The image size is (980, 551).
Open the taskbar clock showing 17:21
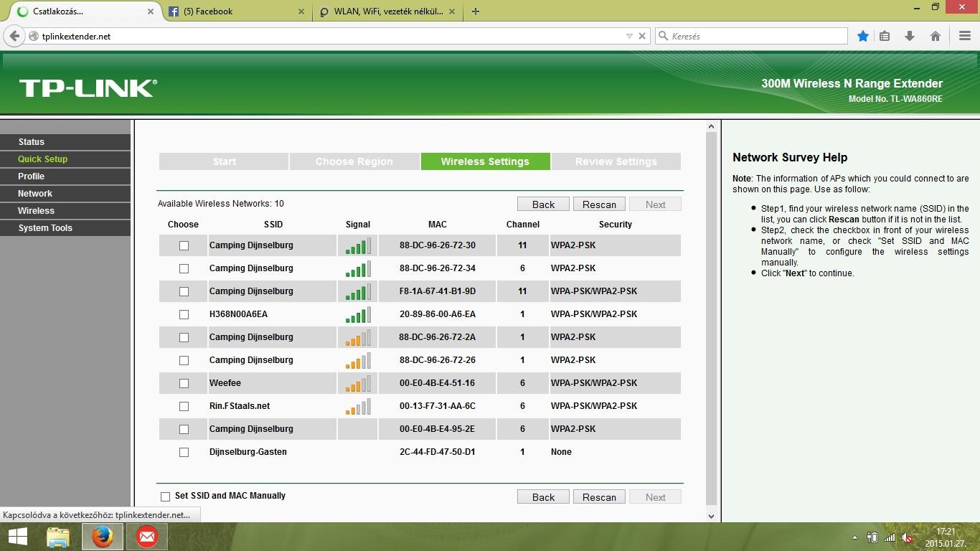tap(946, 537)
